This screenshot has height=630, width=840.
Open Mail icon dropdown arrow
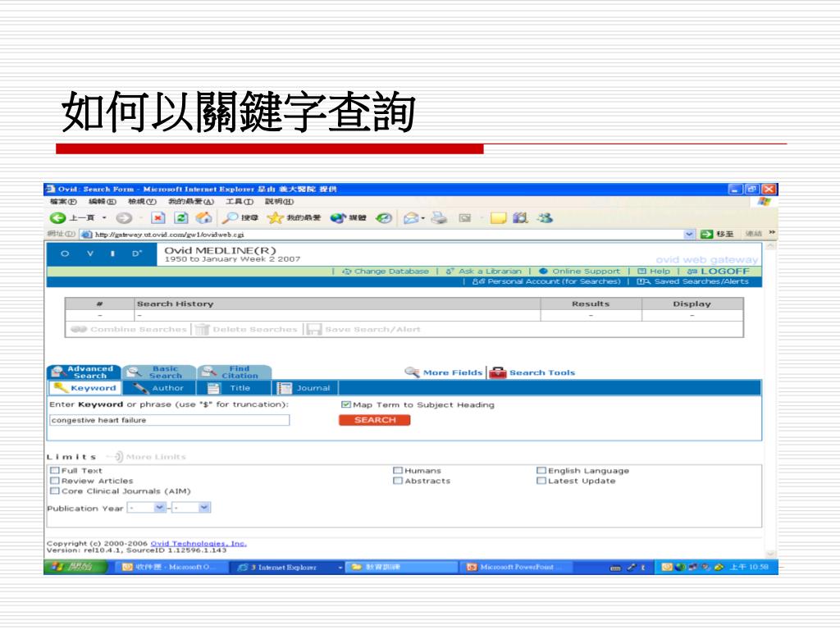coord(423,218)
